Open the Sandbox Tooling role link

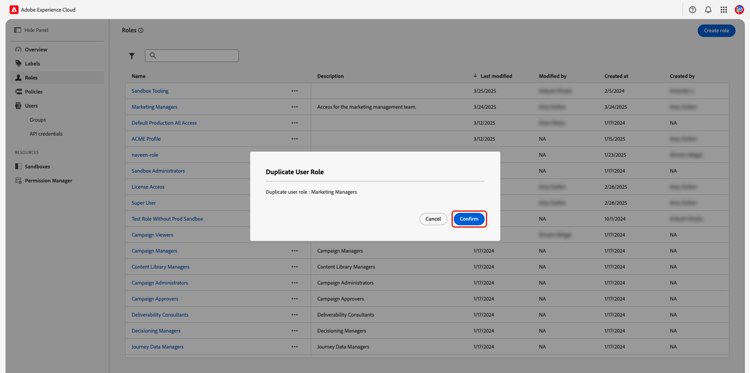(150, 91)
